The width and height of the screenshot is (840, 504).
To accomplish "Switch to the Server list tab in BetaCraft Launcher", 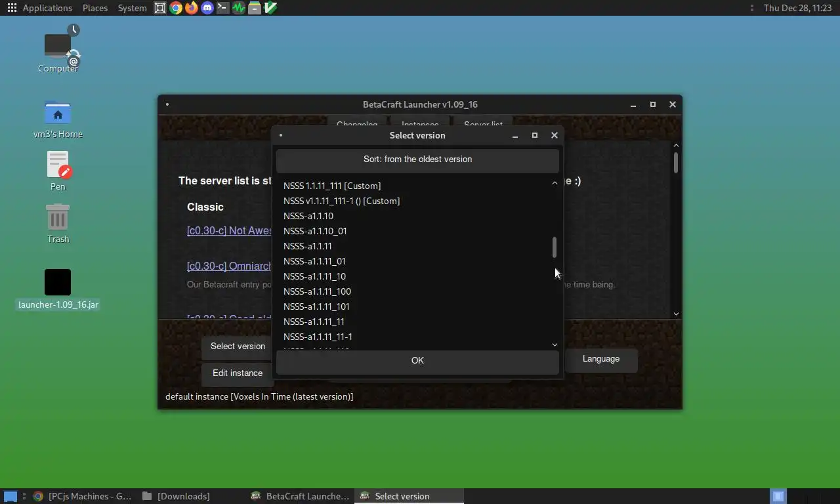I will coord(483,124).
